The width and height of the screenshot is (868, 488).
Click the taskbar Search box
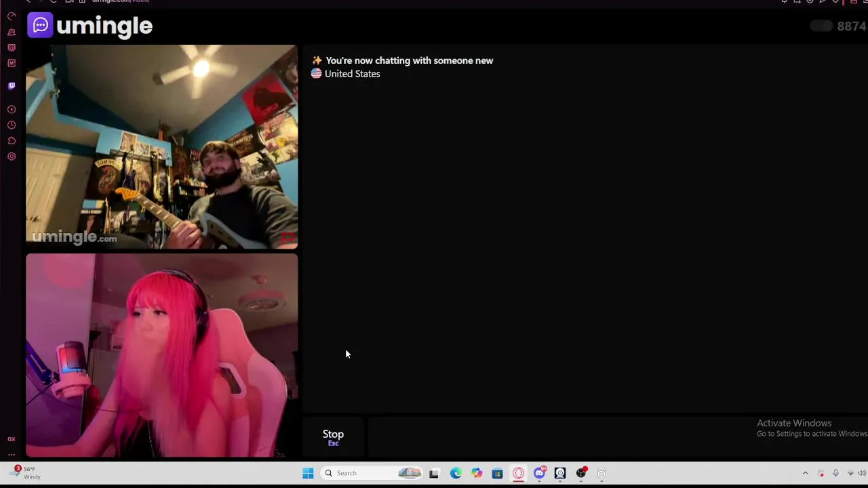[372, 473]
